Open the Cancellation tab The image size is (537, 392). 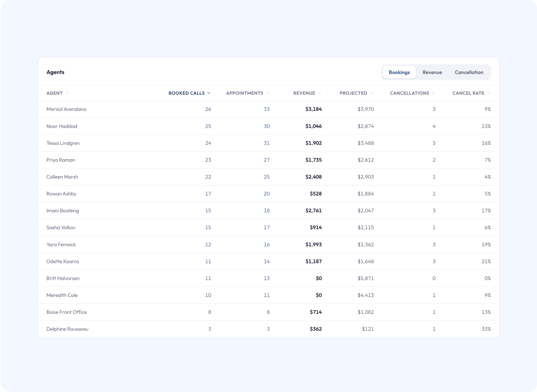point(469,72)
